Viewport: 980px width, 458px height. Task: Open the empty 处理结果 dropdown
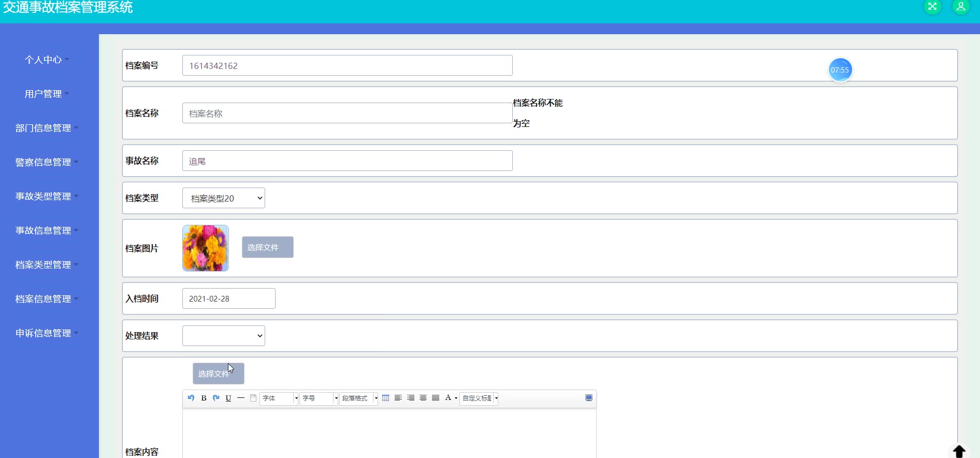point(224,336)
